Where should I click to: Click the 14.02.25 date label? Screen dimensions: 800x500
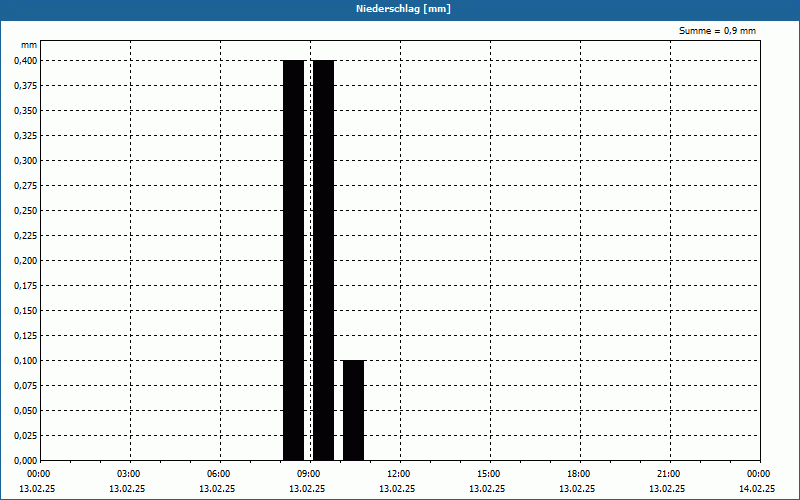(x=757, y=489)
